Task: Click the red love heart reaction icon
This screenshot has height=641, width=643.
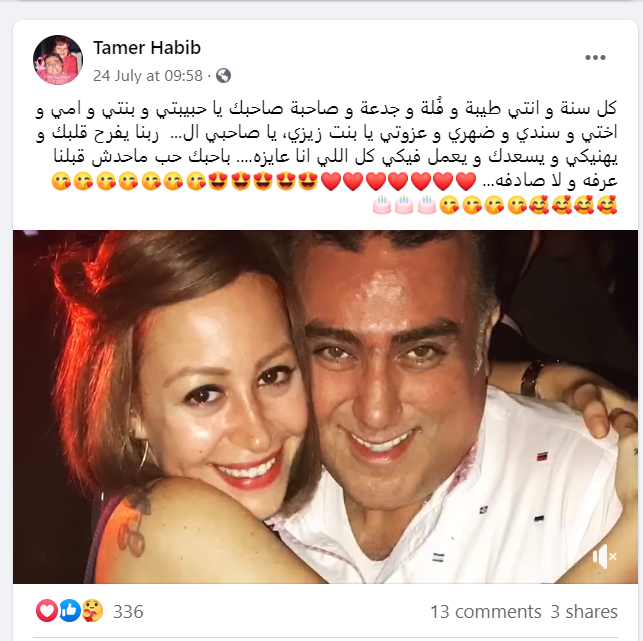Action: (x=47, y=611)
